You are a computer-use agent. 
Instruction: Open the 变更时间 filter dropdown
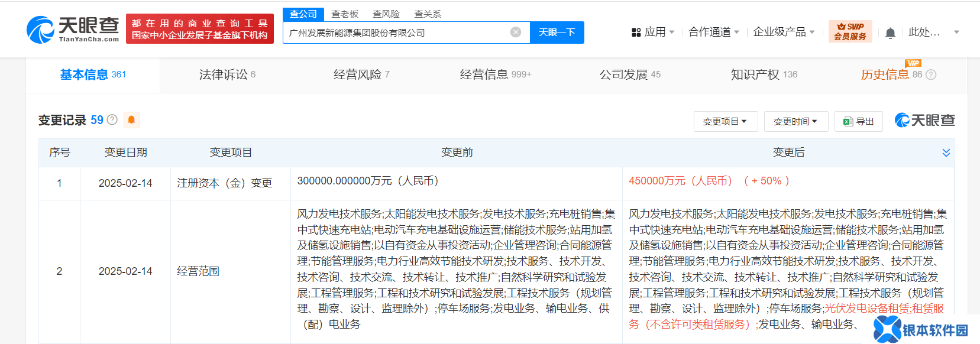(795, 121)
